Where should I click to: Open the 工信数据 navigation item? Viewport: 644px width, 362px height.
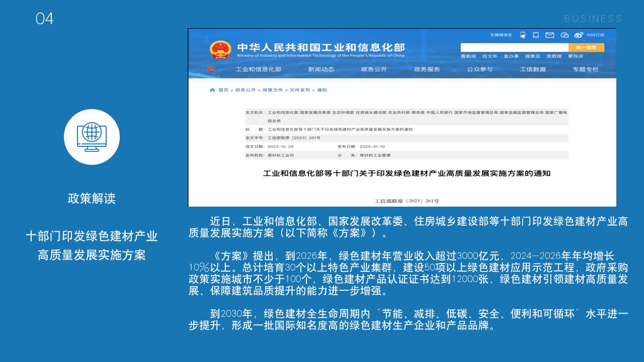533,69
